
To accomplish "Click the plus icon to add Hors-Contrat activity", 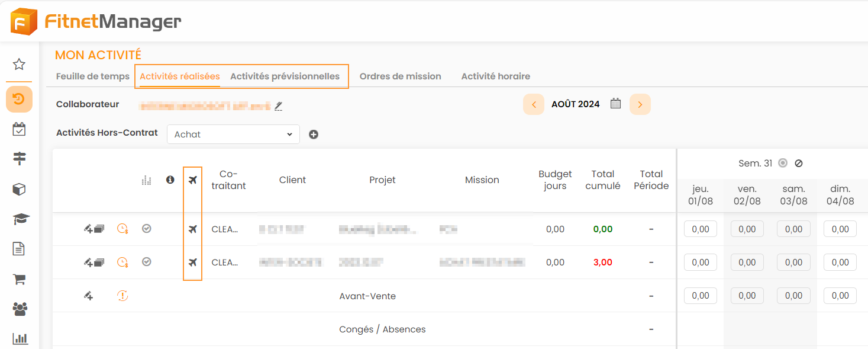I will (314, 135).
